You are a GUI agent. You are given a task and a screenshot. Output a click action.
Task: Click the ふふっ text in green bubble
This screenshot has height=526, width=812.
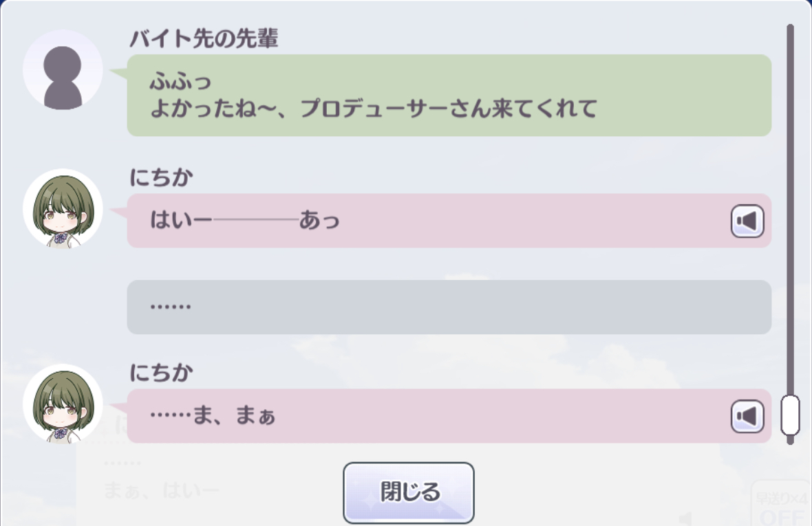tap(181, 81)
